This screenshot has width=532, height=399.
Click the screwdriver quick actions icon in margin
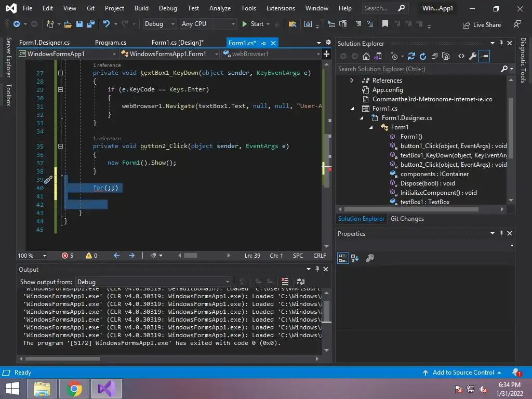click(48, 180)
